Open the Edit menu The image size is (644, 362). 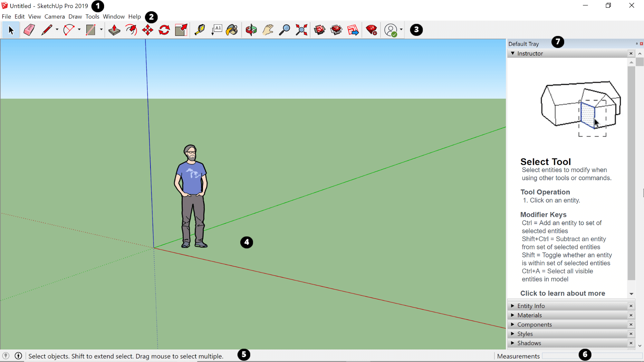(x=19, y=16)
